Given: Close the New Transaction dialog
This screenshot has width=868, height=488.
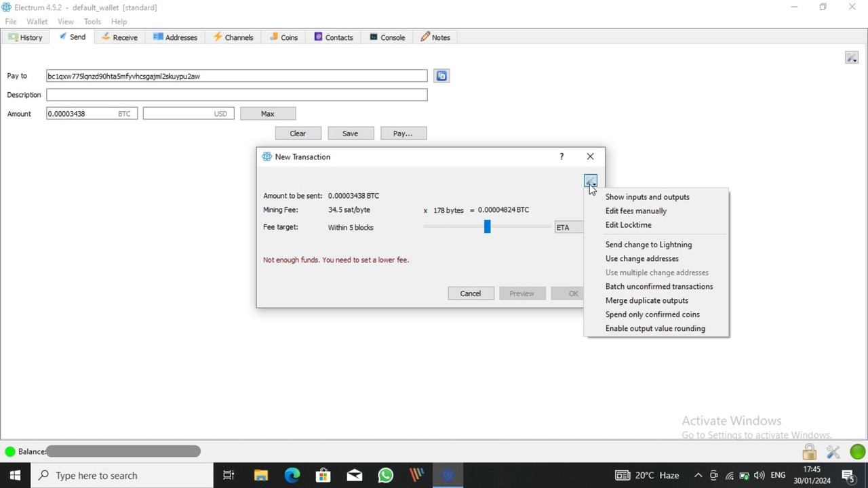Looking at the screenshot, I should pos(590,157).
